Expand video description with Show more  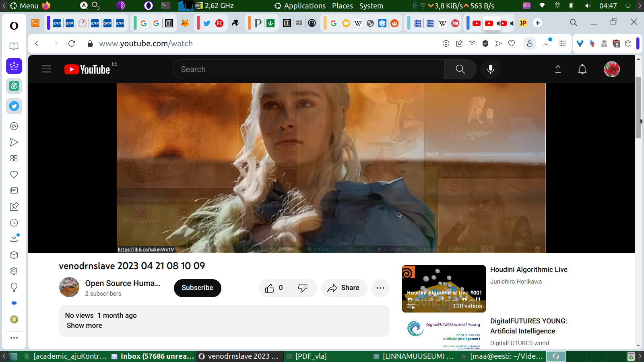(x=85, y=325)
